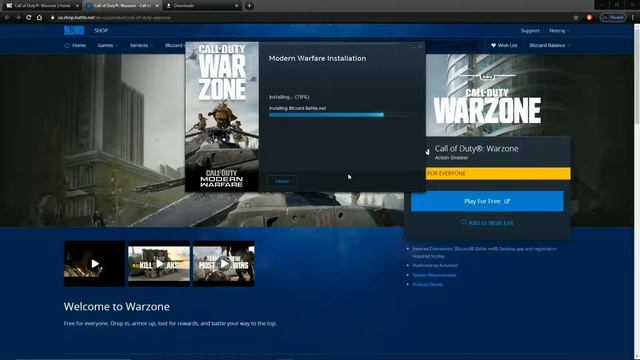Go to Home in the shop navigation

(75, 45)
